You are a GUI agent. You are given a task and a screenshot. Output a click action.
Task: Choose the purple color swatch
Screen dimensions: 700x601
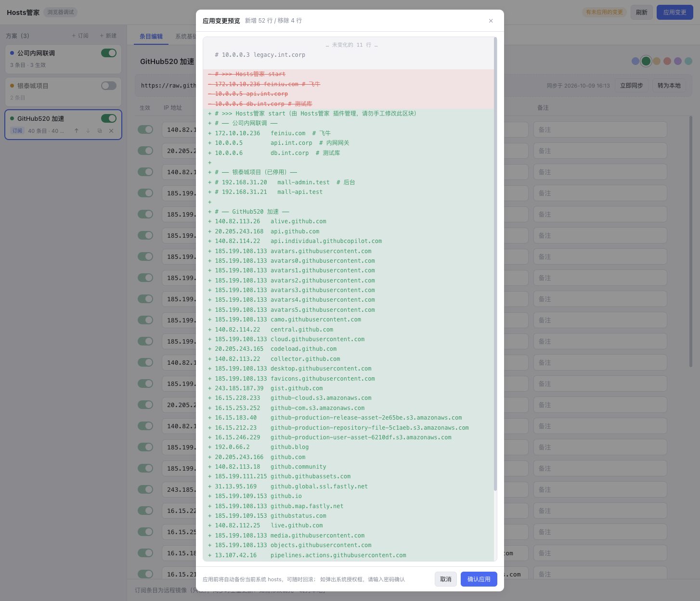coord(678,61)
